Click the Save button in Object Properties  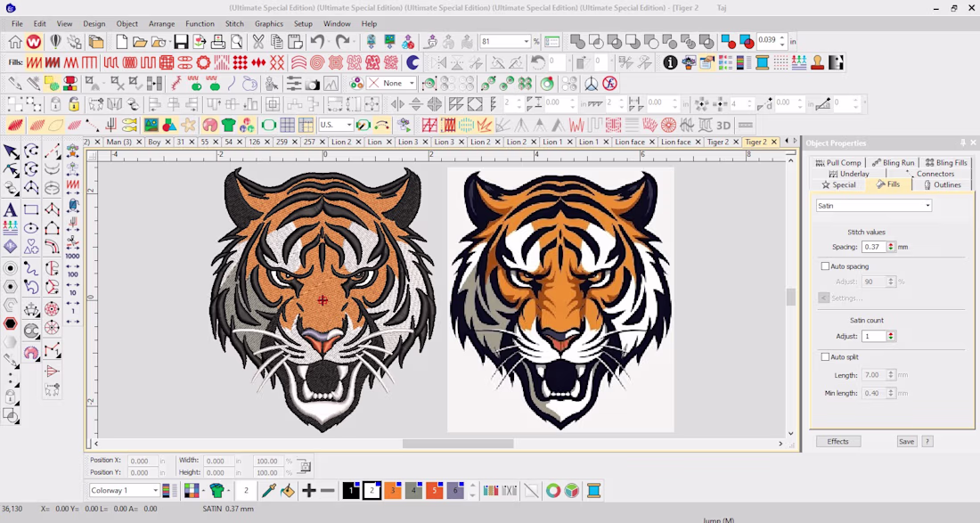click(x=906, y=441)
